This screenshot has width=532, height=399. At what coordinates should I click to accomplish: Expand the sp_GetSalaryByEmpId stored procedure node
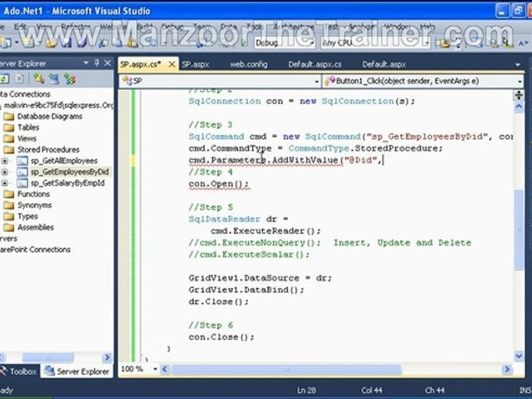(x=4, y=183)
